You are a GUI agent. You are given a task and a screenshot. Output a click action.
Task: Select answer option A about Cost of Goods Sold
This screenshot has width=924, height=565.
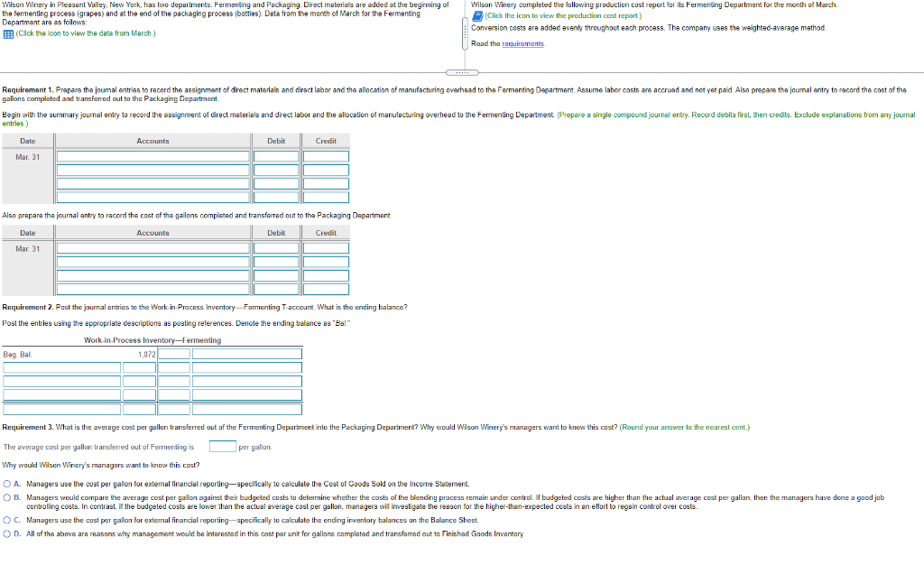(7, 484)
